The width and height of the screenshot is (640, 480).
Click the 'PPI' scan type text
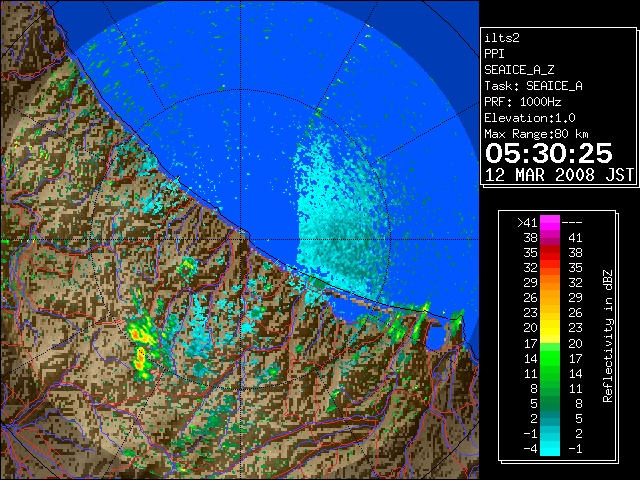[494, 54]
